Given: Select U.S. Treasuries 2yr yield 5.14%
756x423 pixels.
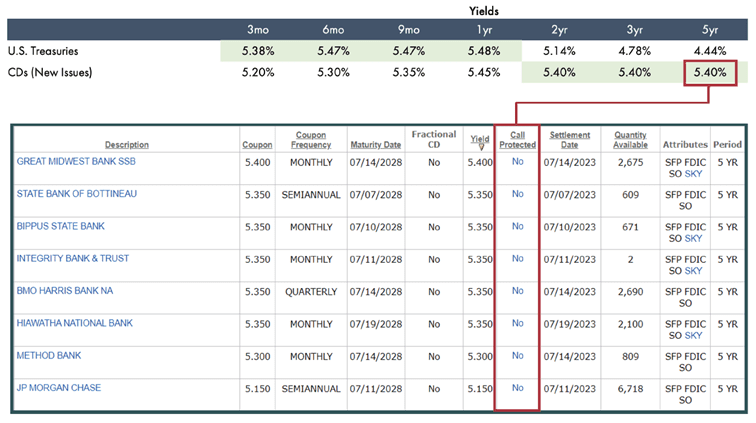Looking at the screenshot, I should pos(559,51).
